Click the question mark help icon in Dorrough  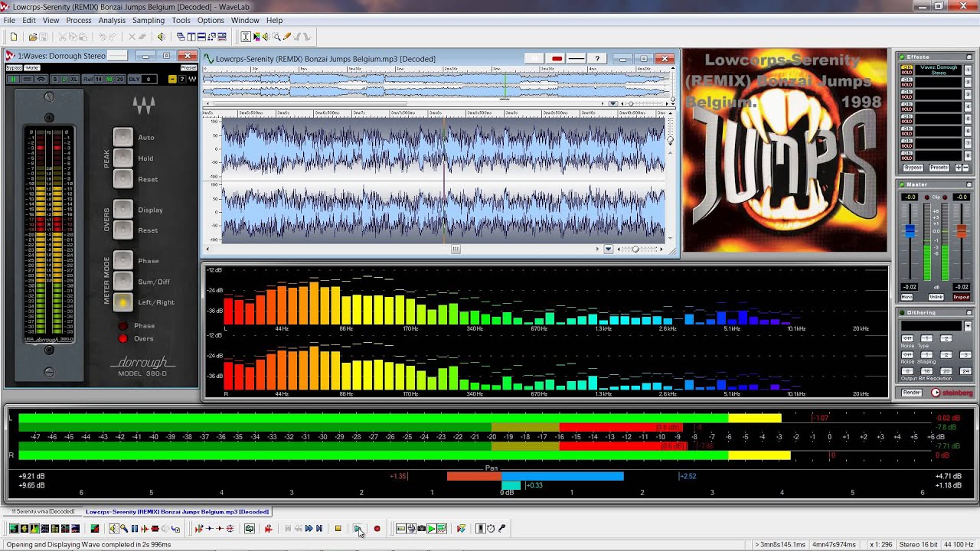pos(182,79)
